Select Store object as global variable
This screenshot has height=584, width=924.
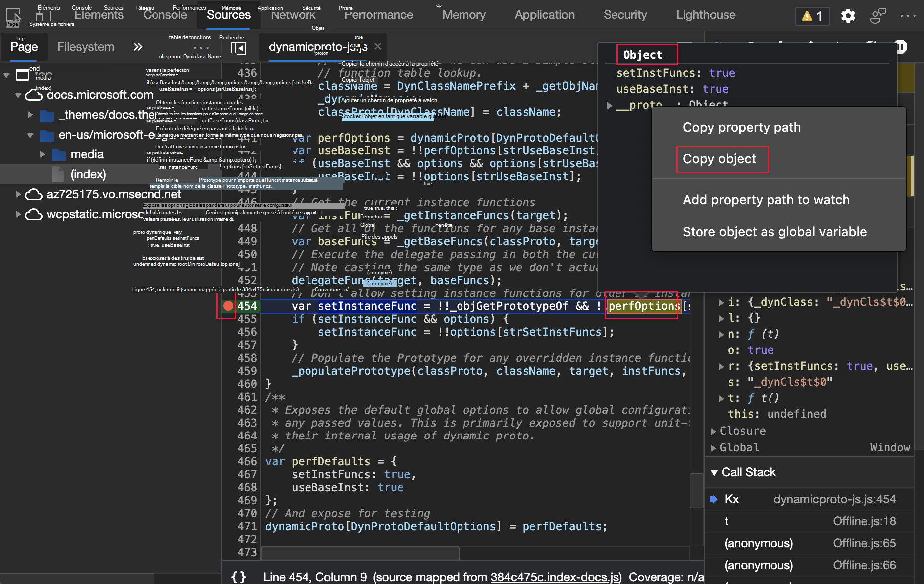[x=774, y=232]
